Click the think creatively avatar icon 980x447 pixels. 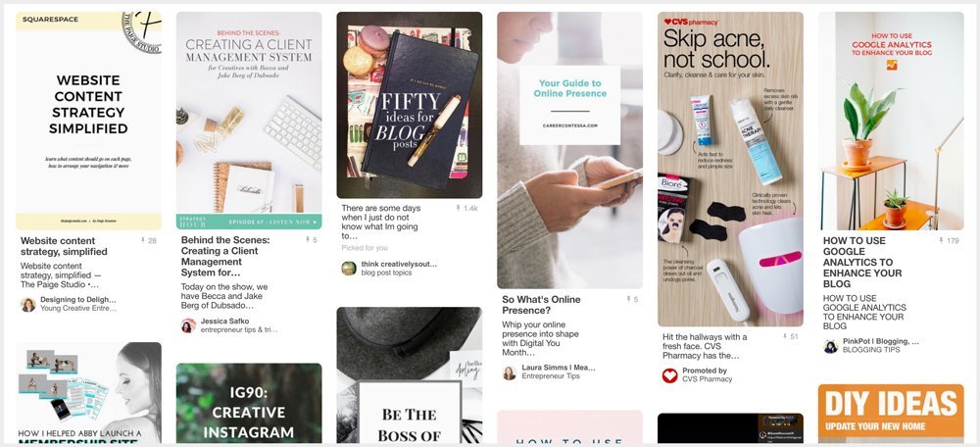349,269
